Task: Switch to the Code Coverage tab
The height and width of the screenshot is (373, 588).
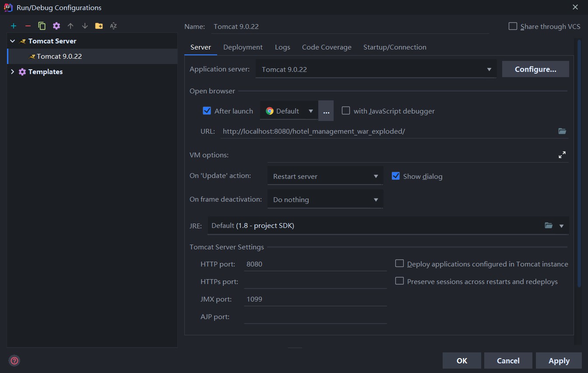Action: coord(327,47)
